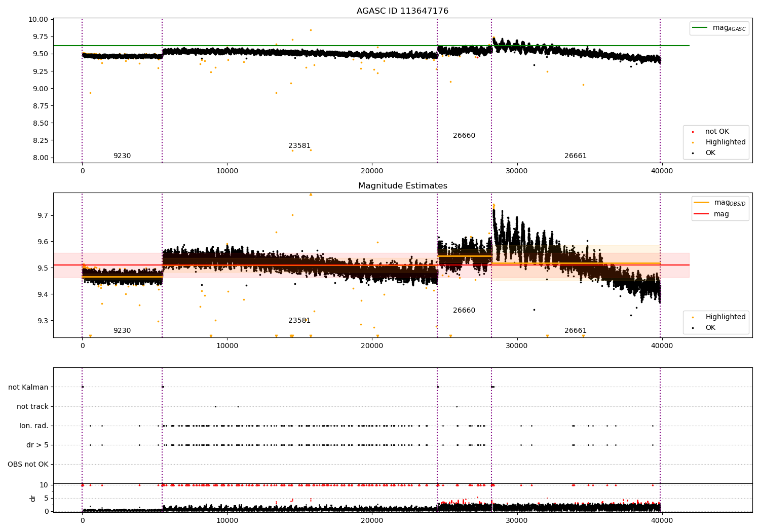
Task: Click obsid label 9230 in the middle plot
Action: click(x=122, y=331)
